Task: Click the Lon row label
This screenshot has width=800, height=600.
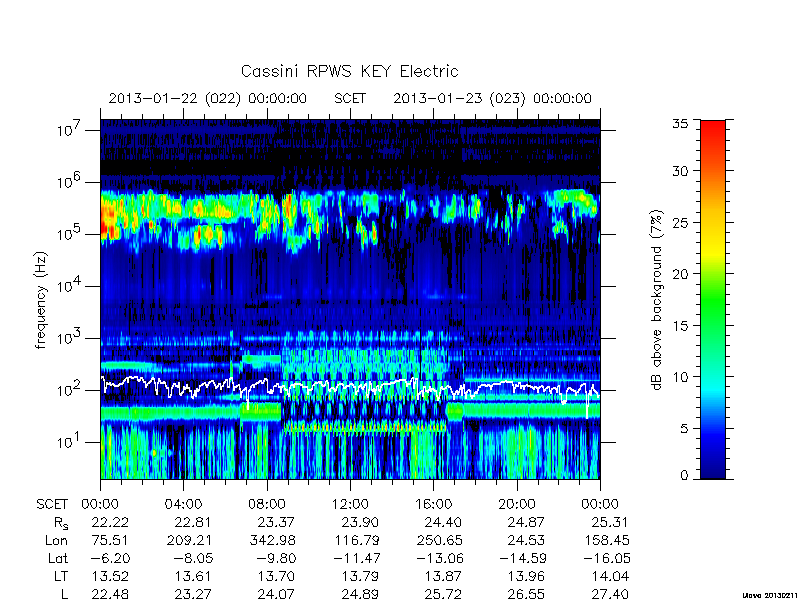Action: 57,540
